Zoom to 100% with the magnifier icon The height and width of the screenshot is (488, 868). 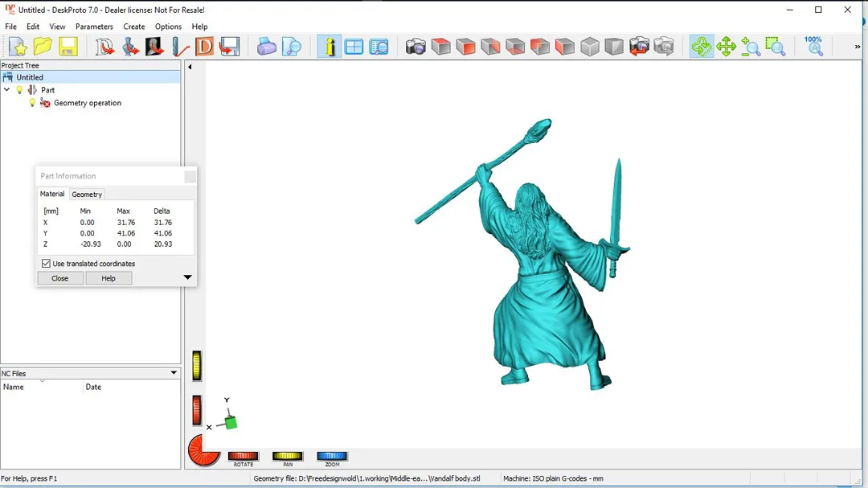point(813,47)
